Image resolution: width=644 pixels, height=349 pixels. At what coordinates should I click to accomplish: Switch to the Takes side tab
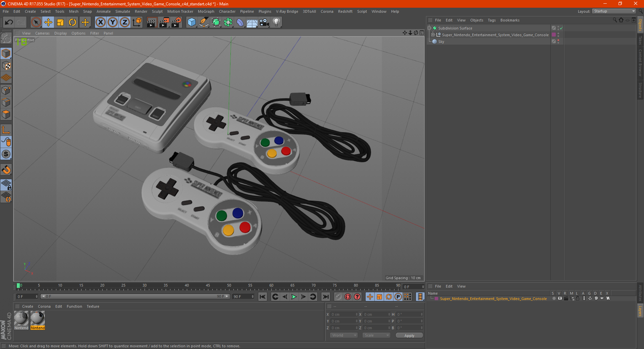640,40
